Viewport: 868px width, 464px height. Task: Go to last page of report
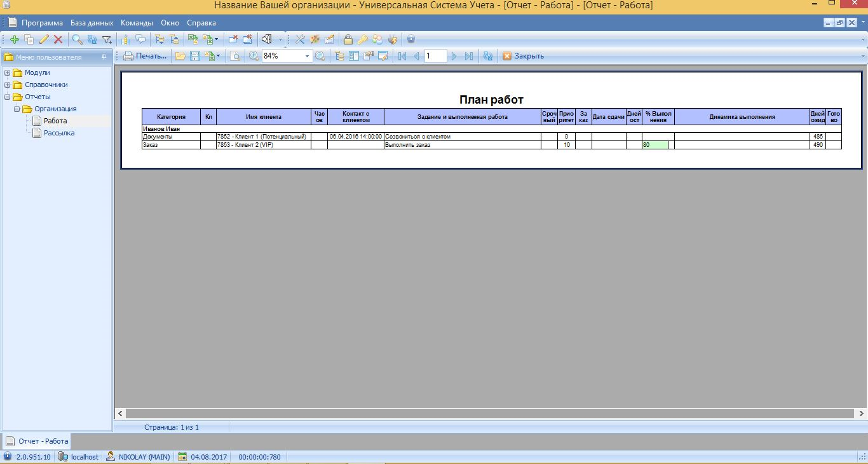(x=468, y=56)
